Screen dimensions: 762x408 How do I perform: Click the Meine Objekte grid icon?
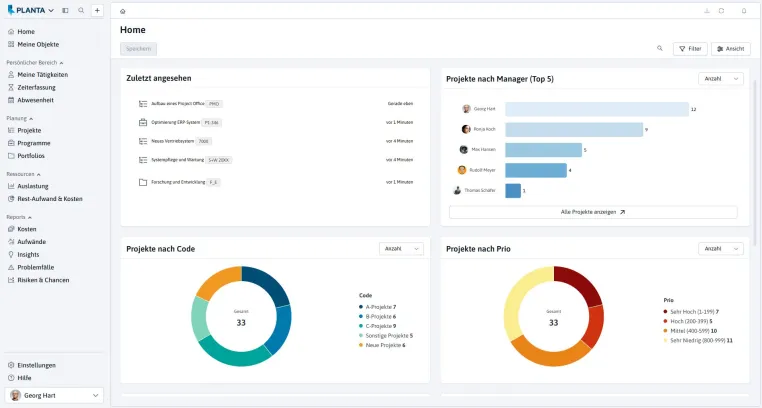click(x=11, y=44)
